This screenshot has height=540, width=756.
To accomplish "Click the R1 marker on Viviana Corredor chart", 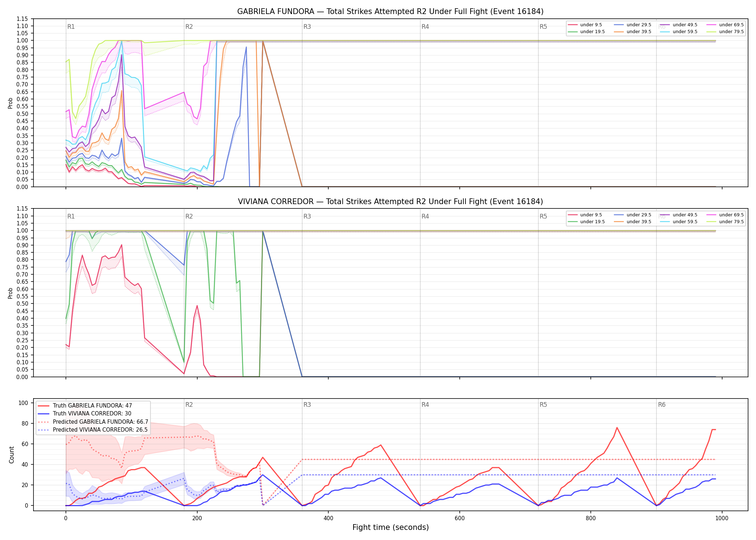I will click(71, 216).
